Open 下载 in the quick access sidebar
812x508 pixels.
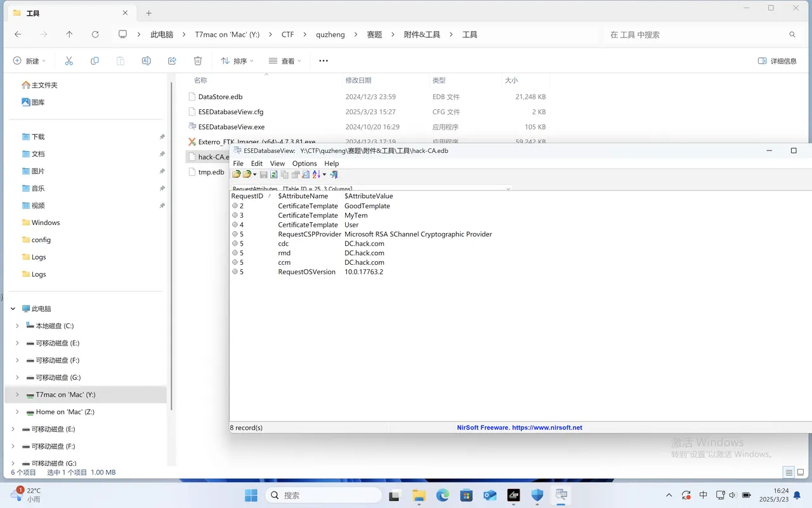pos(38,137)
